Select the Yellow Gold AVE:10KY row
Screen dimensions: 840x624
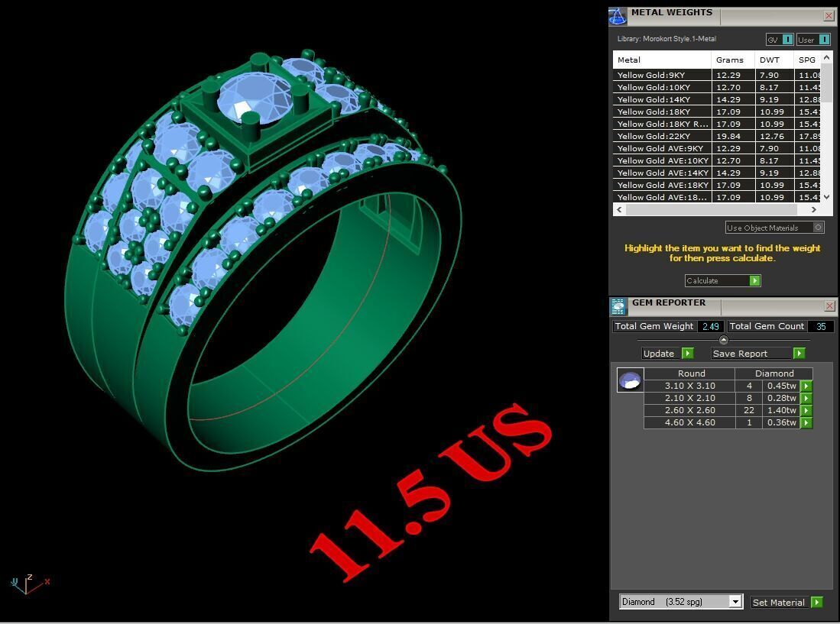click(716, 160)
